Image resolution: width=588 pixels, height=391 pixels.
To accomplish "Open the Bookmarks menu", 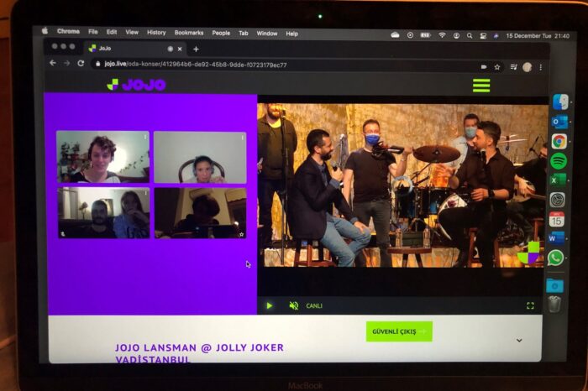I will pos(189,33).
